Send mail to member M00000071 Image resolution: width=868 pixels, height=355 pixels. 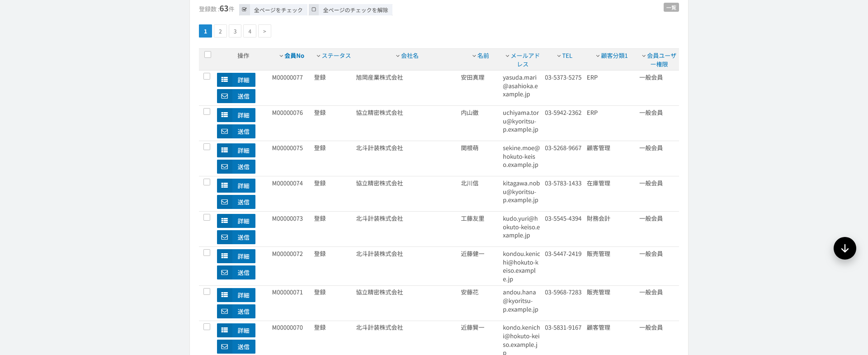click(236, 311)
